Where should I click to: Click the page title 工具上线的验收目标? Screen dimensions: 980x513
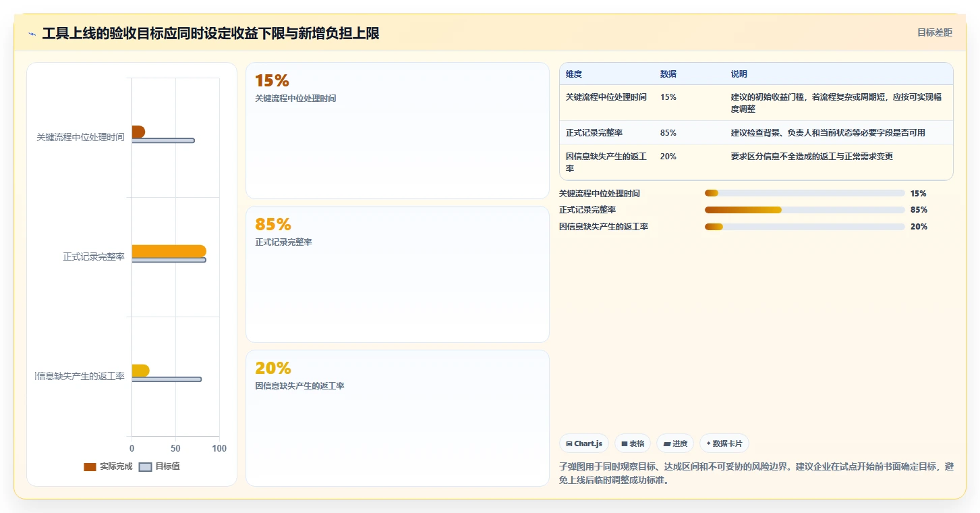click(210, 33)
